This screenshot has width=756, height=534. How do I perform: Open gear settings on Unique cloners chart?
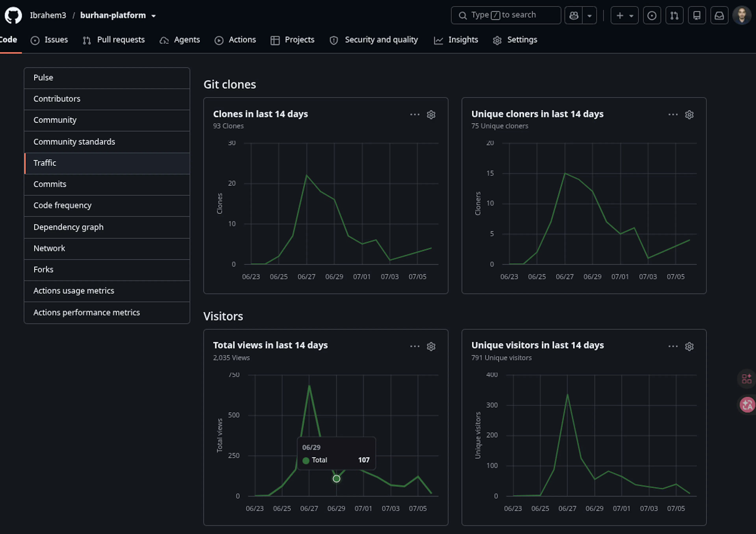689,114
